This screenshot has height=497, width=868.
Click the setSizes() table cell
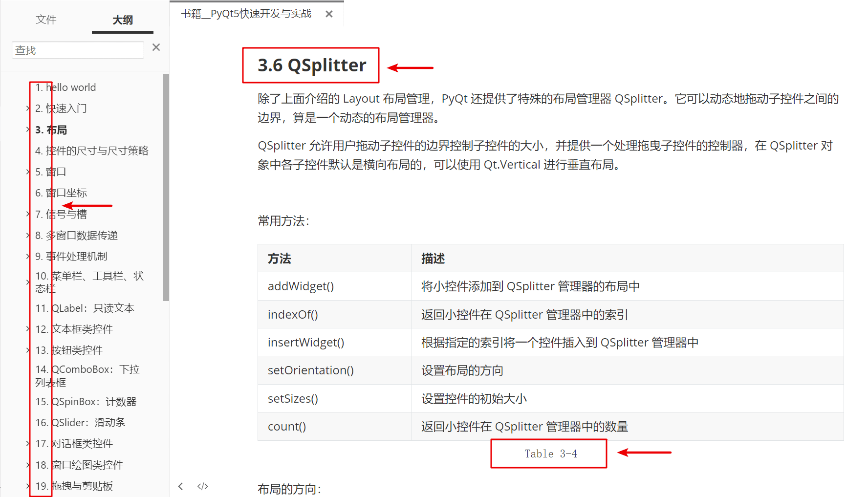(x=335, y=398)
